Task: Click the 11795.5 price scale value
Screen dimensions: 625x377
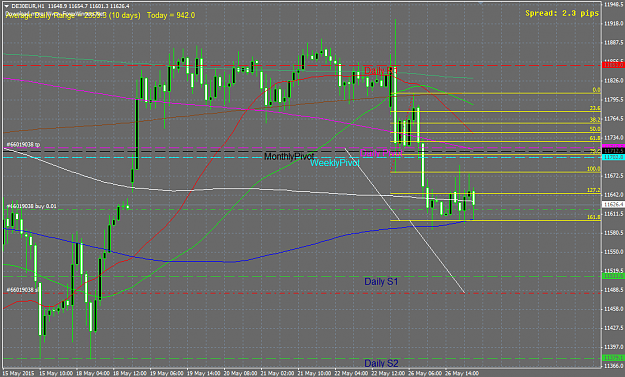Action: point(614,100)
